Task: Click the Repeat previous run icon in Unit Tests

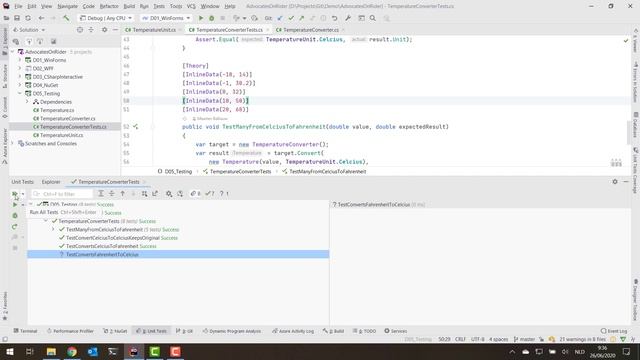Action: 15,227
